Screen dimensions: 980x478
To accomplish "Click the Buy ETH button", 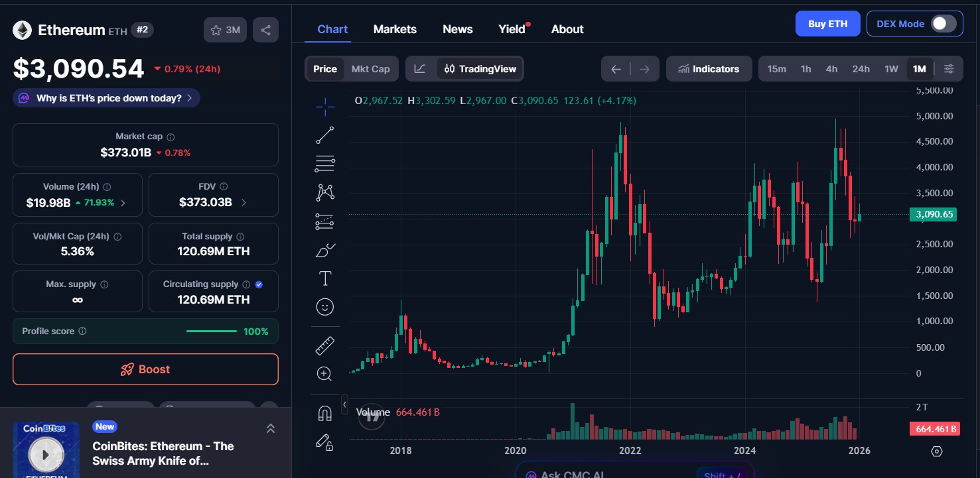I will coord(827,23).
